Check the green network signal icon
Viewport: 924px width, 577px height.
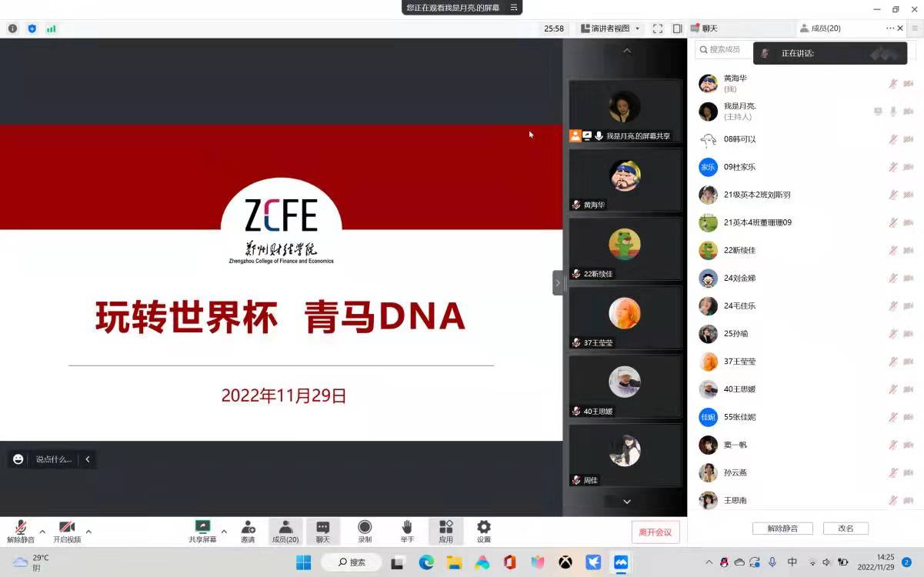pyautogui.click(x=52, y=28)
